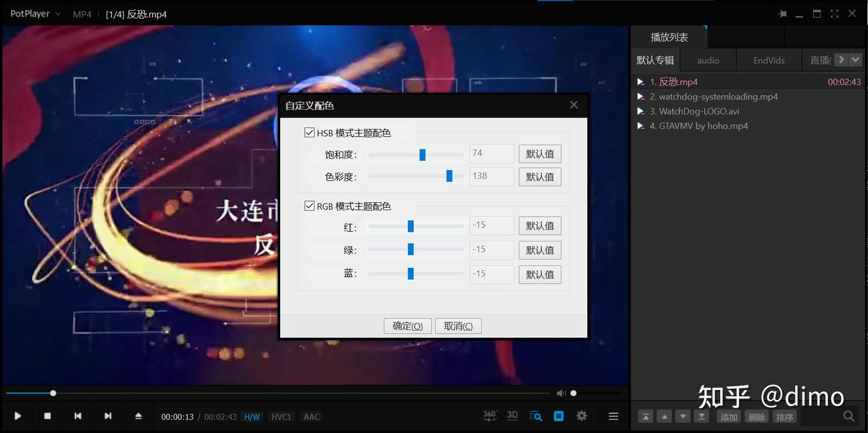
Task: Click the mute speaker icon
Action: coord(561,393)
